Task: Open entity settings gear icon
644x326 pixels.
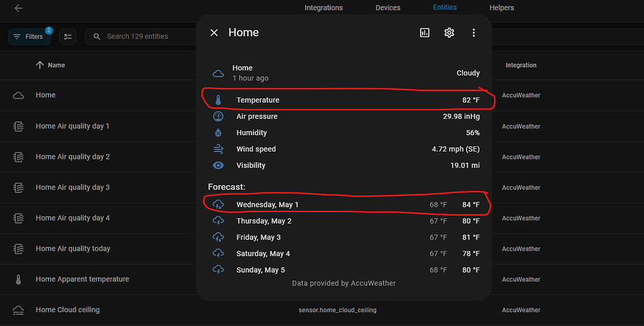Action: click(449, 33)
